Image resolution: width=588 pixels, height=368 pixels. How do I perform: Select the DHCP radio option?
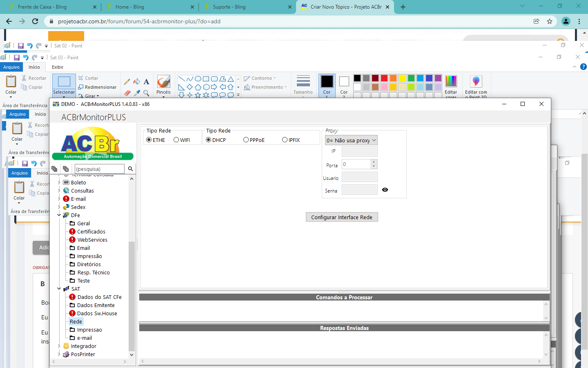[209, 140]
